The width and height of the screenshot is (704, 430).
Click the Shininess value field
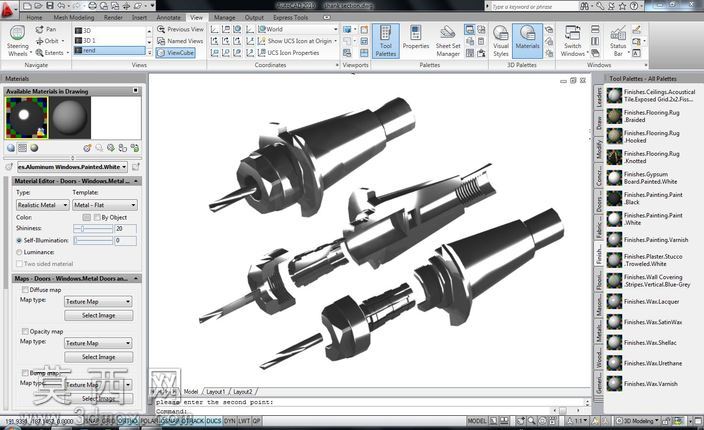[x=126, y=229]
